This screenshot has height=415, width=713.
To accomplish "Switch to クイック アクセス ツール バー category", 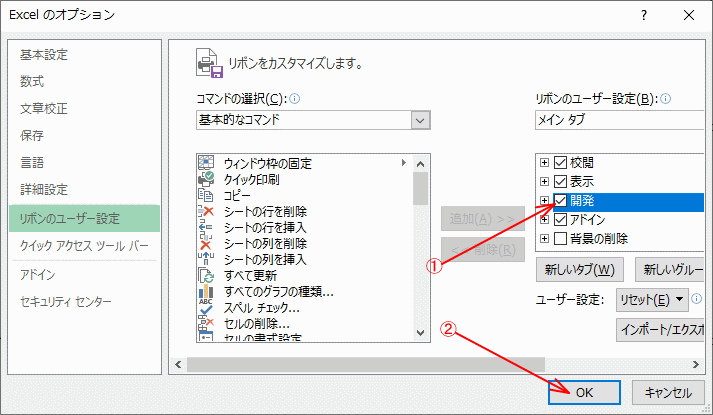I will [84, 245].
